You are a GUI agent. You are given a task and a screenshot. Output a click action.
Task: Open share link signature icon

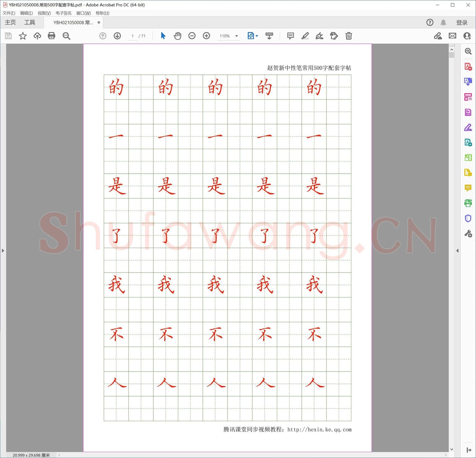coord(438,36)
